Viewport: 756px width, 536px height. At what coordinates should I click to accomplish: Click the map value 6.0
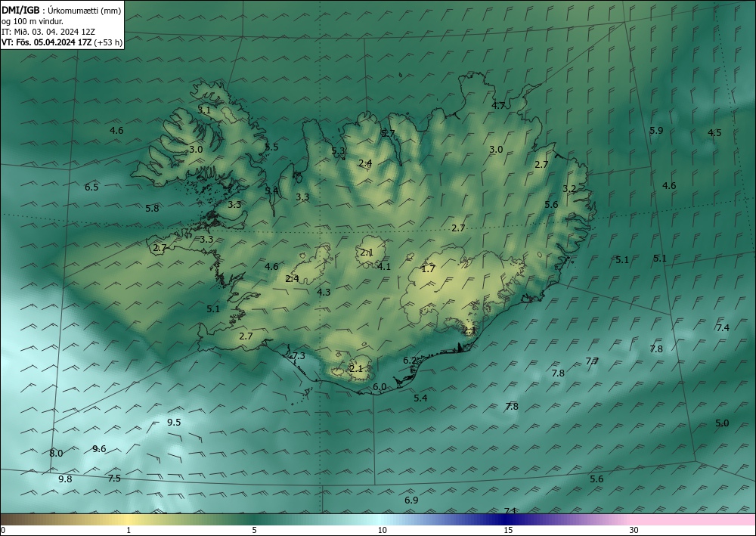point(380,386)
